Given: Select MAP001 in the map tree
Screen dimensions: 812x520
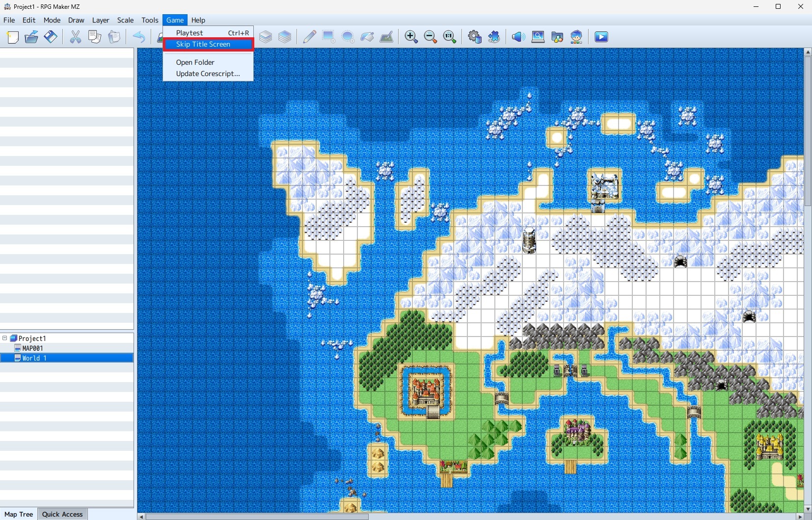Looking at the screenshot, I should pos(32,348).
